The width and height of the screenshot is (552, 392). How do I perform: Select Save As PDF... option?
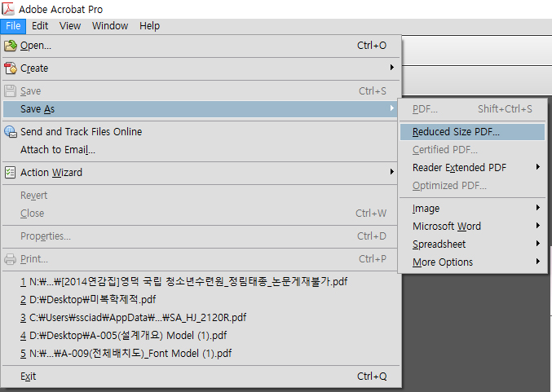click(472, 109)
